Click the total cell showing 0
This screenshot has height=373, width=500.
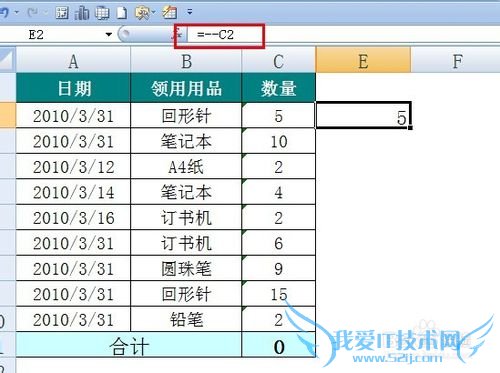coord(279,345)
